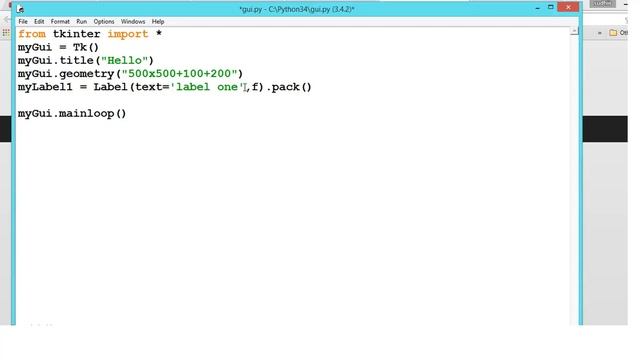This screenshot has height=360, width=640.
Task: Open the File menu
Action: point(23,22)
